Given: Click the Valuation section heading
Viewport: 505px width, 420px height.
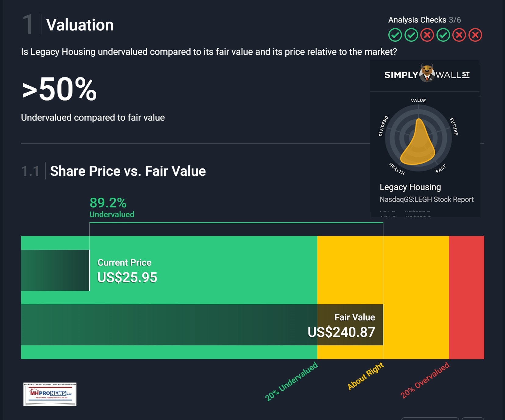Looking at the screenshot, I should (80, 25).
